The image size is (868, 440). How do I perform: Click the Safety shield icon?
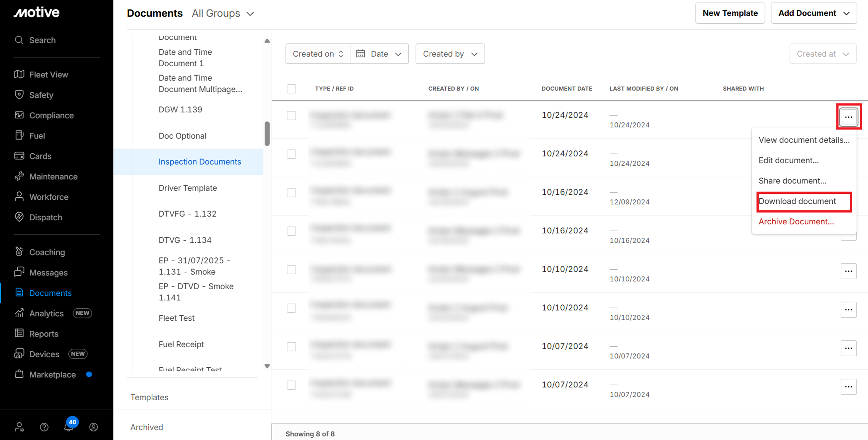[x=19, y=95]
